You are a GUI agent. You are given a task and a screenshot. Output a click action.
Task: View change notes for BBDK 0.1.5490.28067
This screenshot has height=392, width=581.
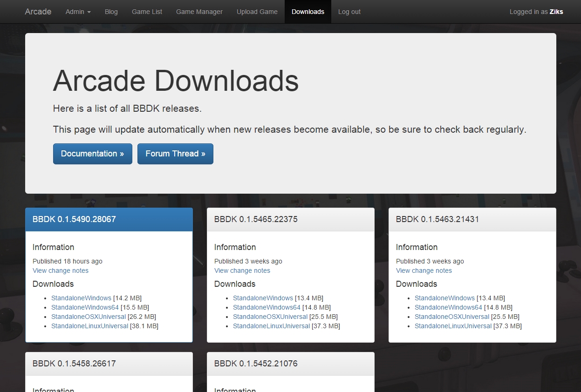tap(61, 270)
